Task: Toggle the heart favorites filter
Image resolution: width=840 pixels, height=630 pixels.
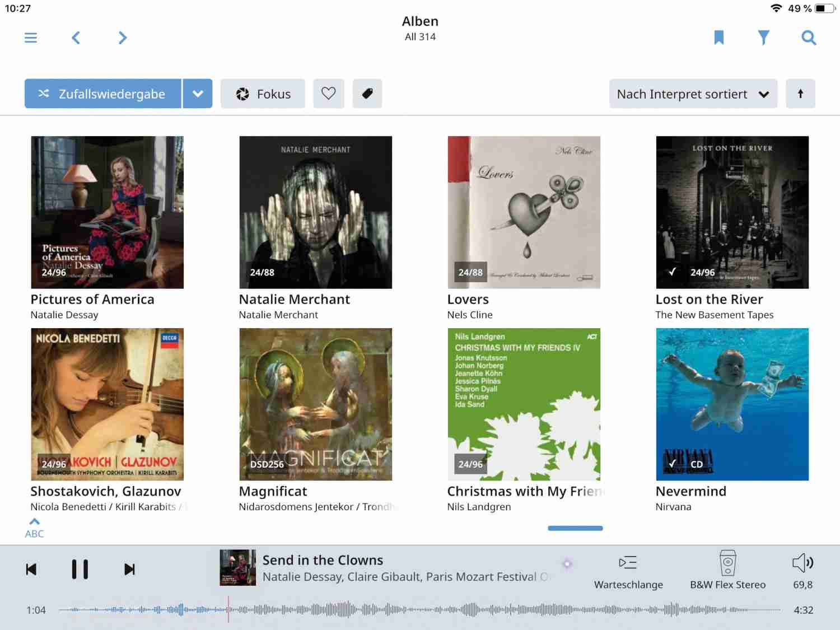Action: 329,94
